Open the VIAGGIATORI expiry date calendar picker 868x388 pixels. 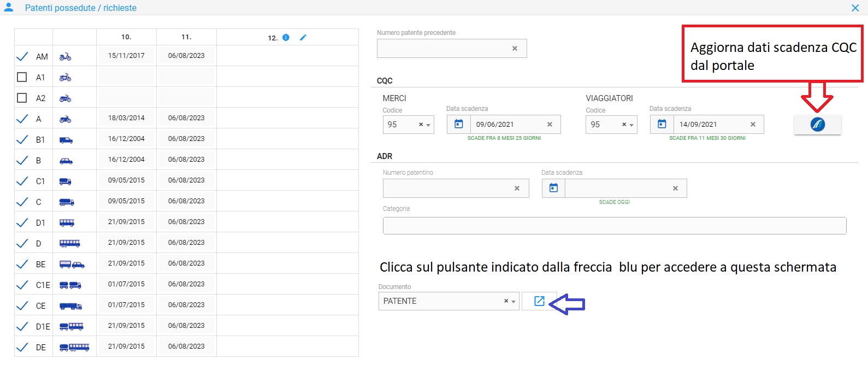[x=662, y=125]
